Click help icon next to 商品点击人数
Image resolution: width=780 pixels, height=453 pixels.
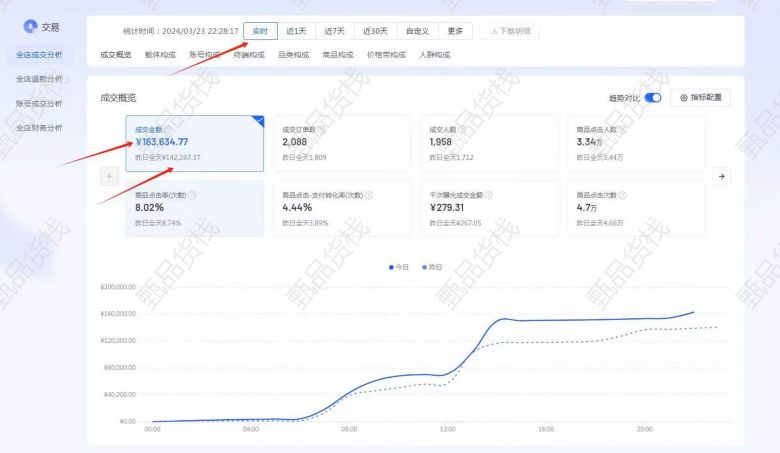(x=622, y=129)
